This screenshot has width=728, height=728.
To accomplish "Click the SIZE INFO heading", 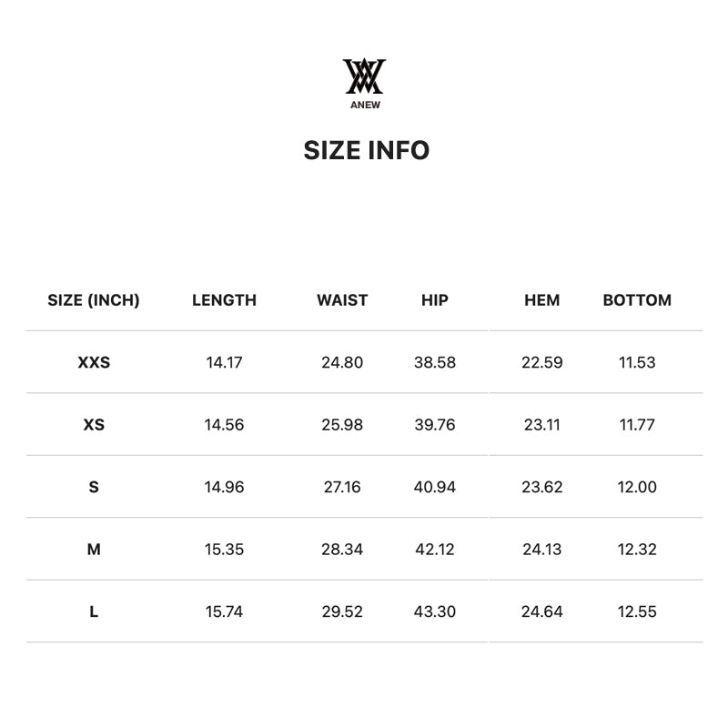I will click(366, 150).
